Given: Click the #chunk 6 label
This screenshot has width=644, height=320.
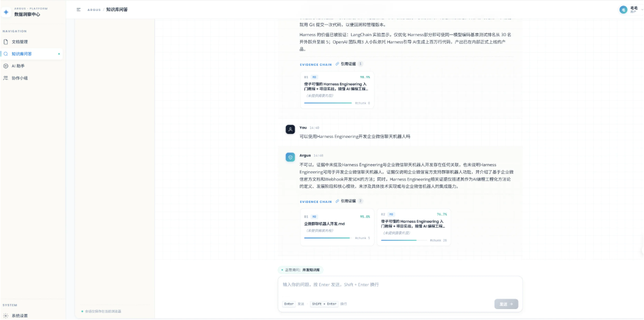Looking at the screenshot, I should pyautogui.click(x=363, y=103).
